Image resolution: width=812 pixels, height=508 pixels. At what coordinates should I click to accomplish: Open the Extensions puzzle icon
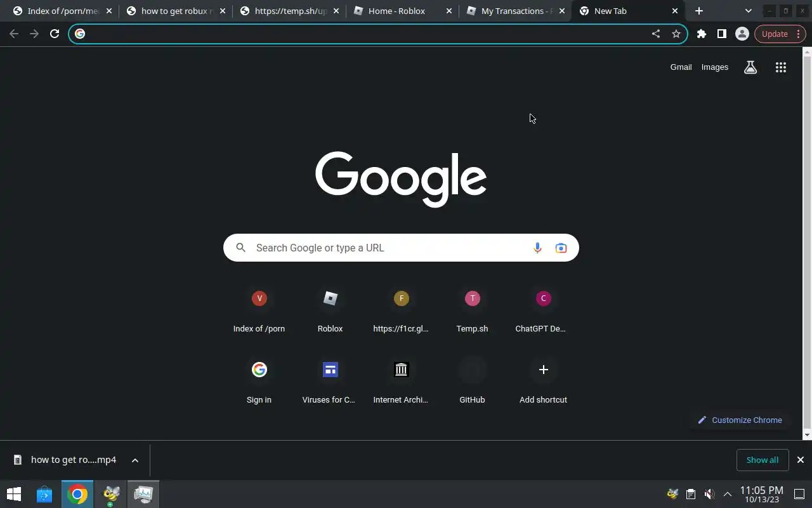coord(702,34)
